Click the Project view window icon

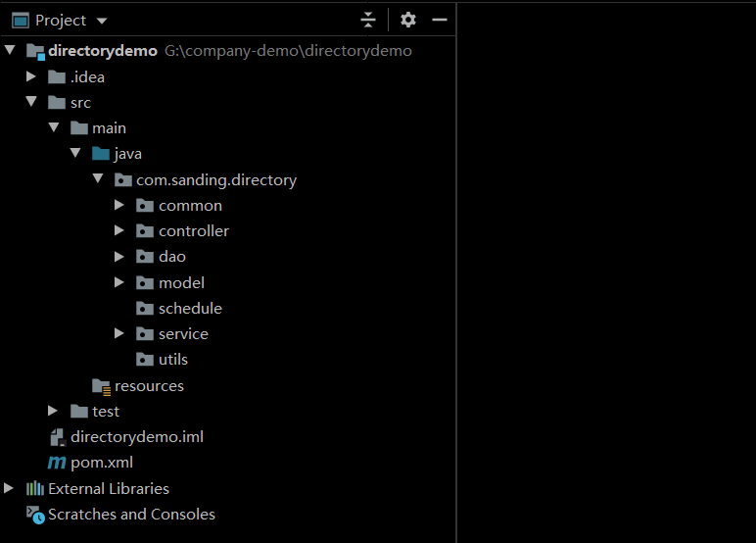point(21,21)
